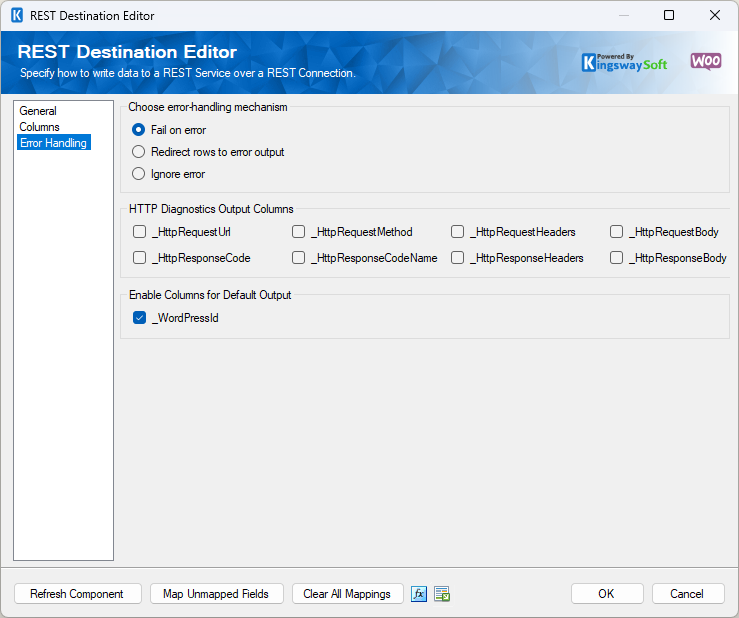Maximize the REST Destination Editor window

point(669,15)
